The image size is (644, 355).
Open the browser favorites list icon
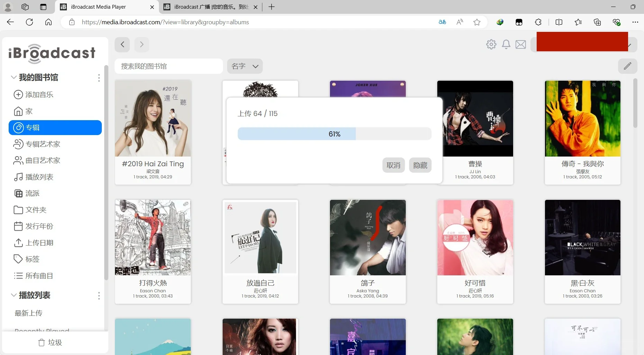578,22
